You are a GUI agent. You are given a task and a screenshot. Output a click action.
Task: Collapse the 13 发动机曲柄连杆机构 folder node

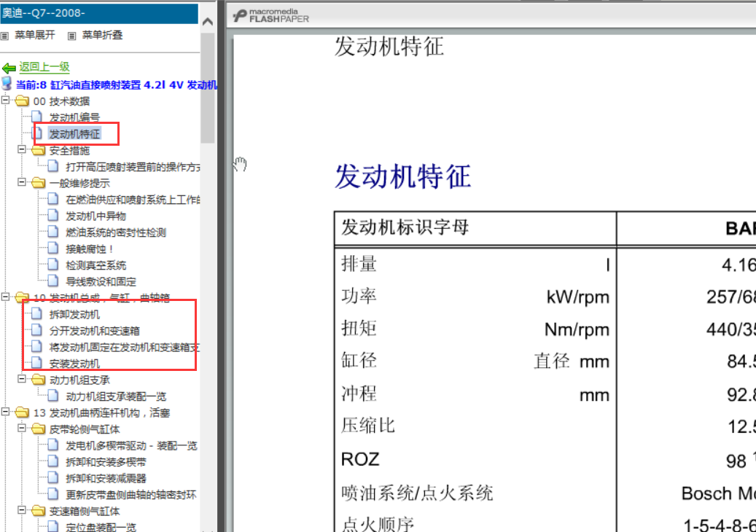pyautogui.click(x=5, y=412)
